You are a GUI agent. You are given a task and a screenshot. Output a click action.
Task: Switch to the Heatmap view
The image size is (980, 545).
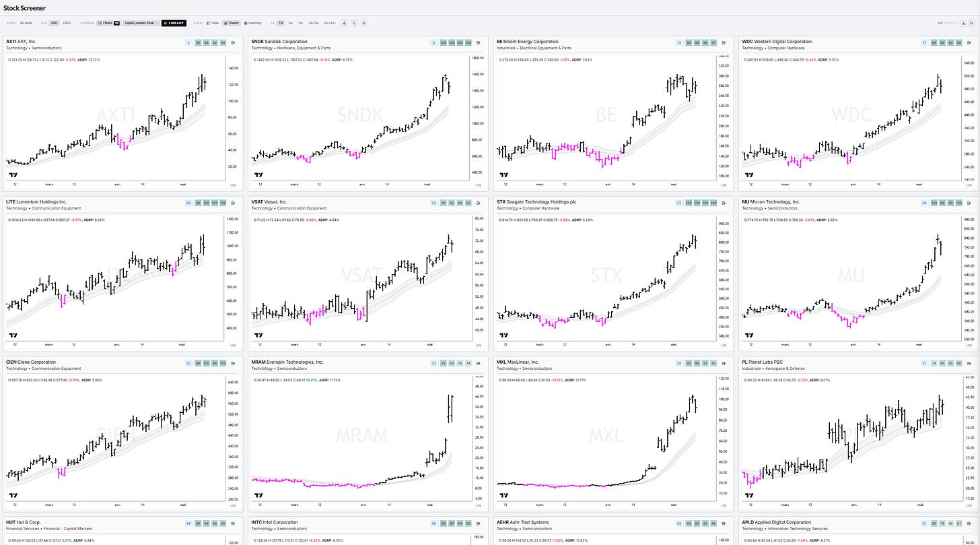point(252,23)
